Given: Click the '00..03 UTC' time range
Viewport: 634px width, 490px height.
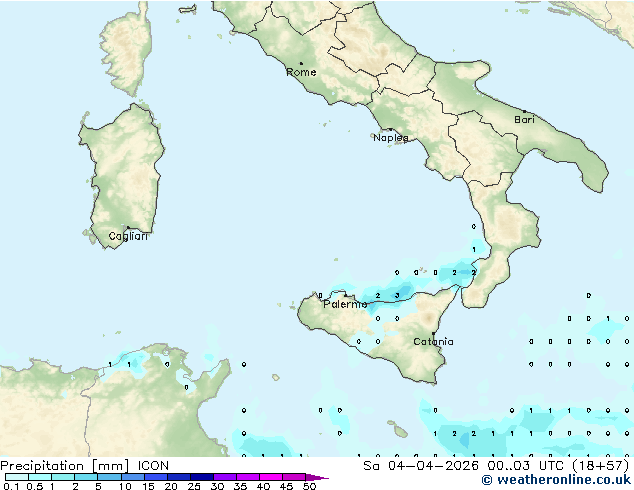Looking at the screenshot, I should coord(525,466).
